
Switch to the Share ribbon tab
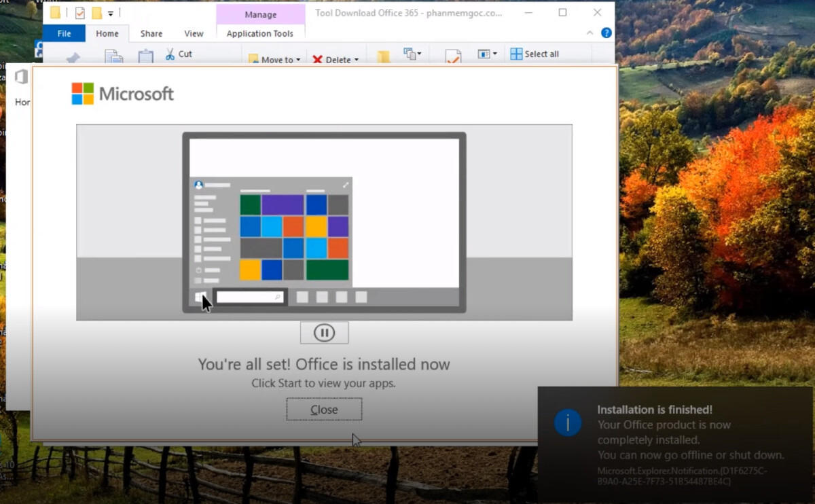click(151, 33)
